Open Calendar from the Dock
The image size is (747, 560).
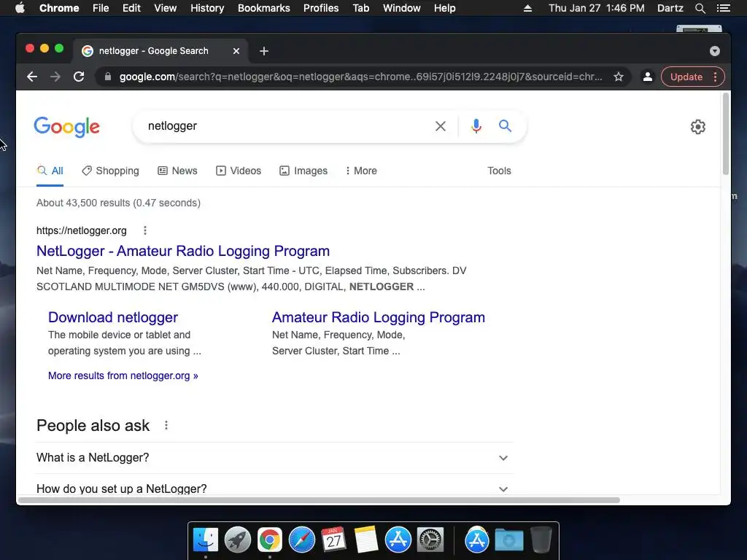pyautogui.click(x=333, y=540)
